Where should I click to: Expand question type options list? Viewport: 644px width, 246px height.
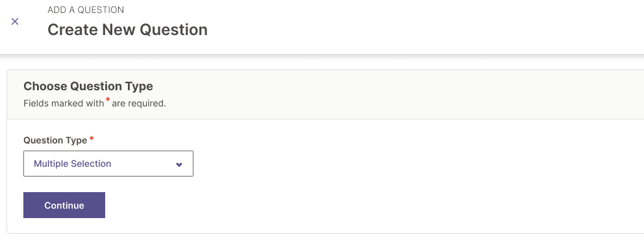click(x=108, y=164)
